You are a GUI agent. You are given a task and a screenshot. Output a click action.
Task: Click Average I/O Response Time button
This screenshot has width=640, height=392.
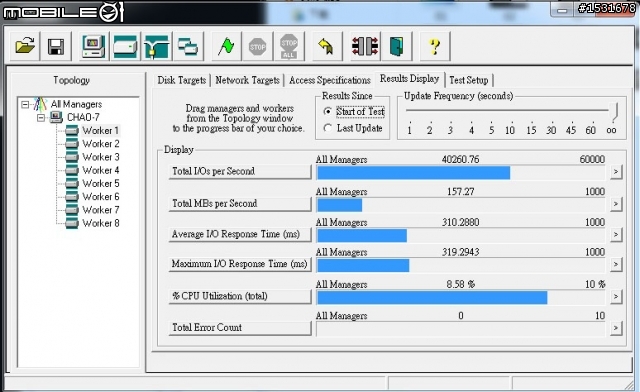click(240, 234)
